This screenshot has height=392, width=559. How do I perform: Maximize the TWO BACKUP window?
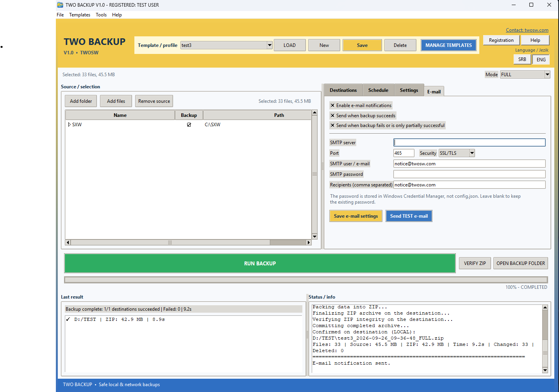tap(531, 5)
